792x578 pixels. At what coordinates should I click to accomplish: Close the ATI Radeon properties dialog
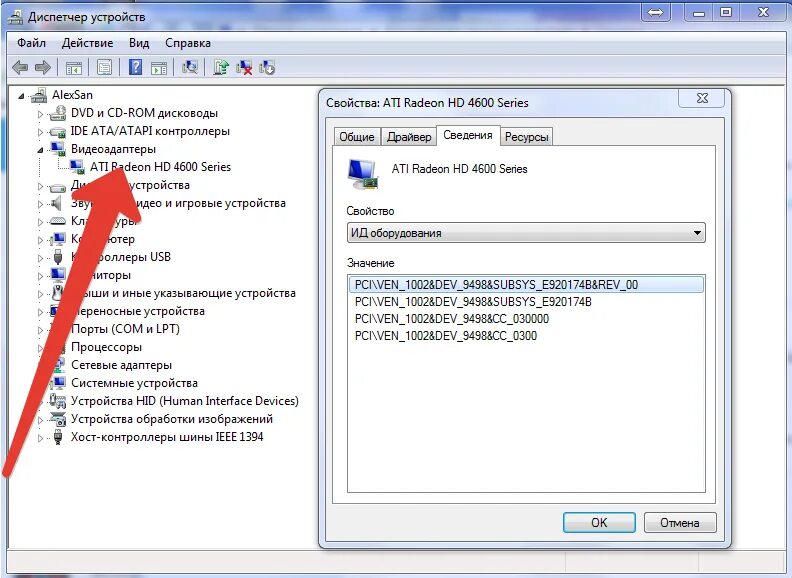click(702, 98)
